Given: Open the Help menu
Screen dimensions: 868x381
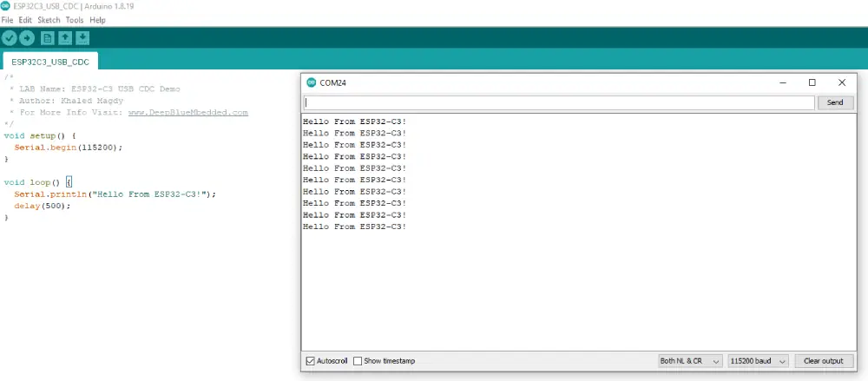Looking at the screenshot, I should [x=97, y=20].
